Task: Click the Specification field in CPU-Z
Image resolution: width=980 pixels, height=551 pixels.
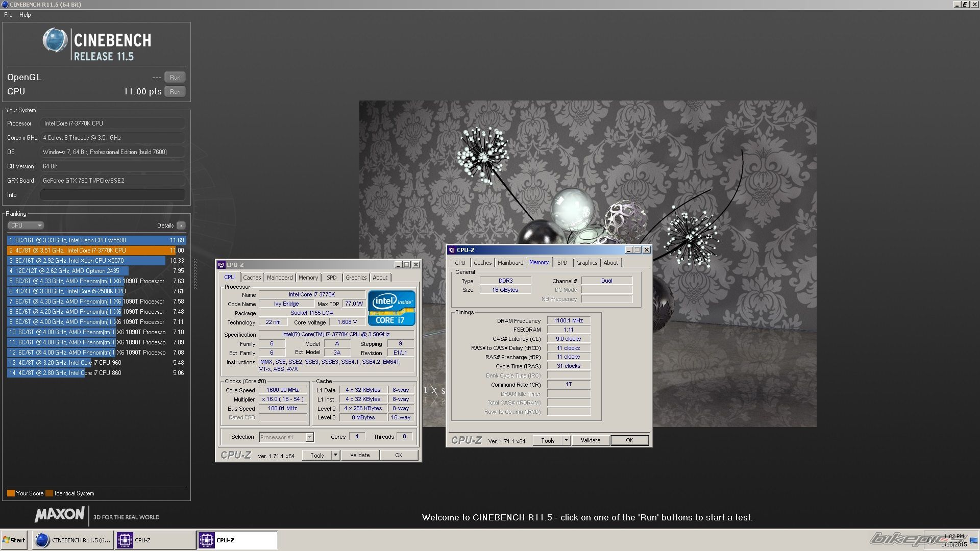Action: coord(336,335)
